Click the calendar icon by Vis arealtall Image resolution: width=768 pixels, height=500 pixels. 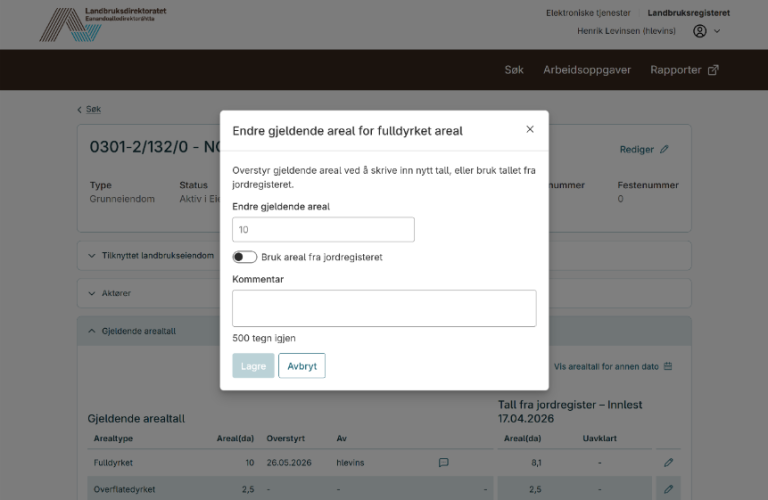[x=668, y=366]
